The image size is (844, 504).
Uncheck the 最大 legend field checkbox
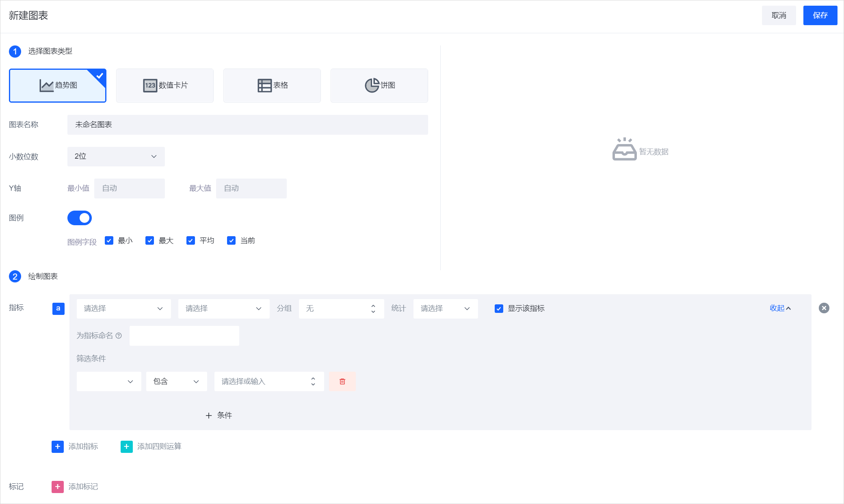pyautogui.click(x=150, y=241)
